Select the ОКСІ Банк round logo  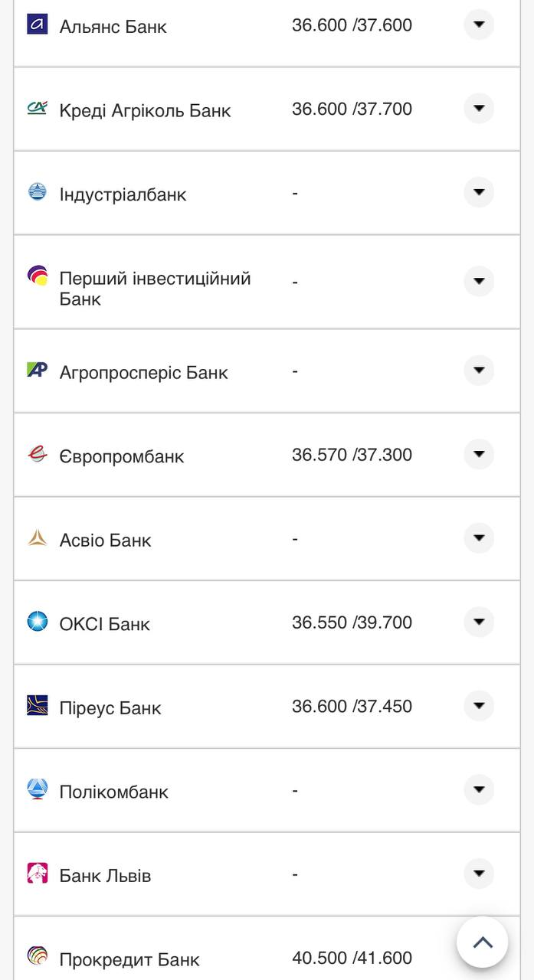38,622
